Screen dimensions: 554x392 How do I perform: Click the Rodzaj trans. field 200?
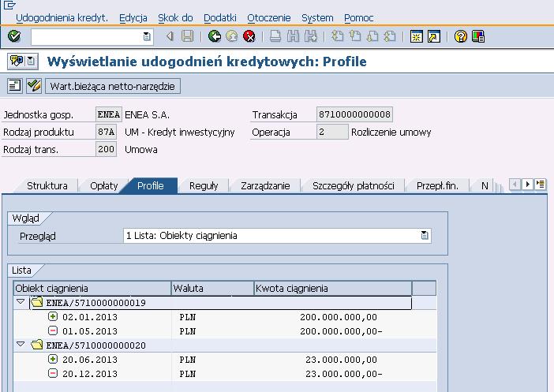coord(106,149)
